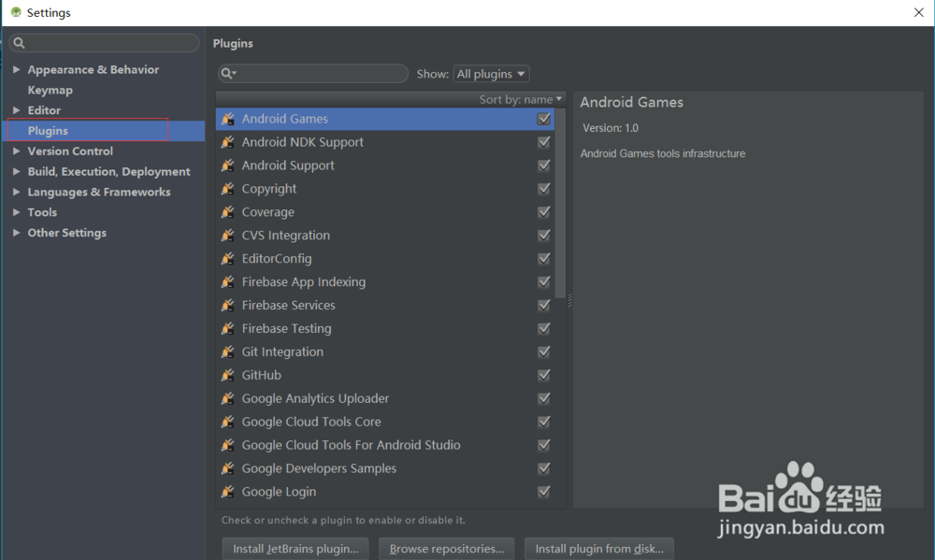Screen dimensions: 935x560
Task: Focus the settings search field
Action: (105, 43)
